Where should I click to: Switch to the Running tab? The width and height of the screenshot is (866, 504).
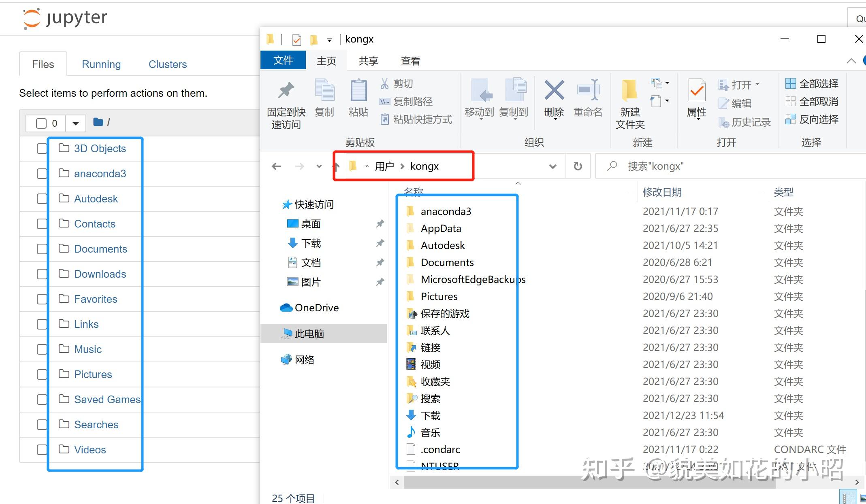pos(101,64)
